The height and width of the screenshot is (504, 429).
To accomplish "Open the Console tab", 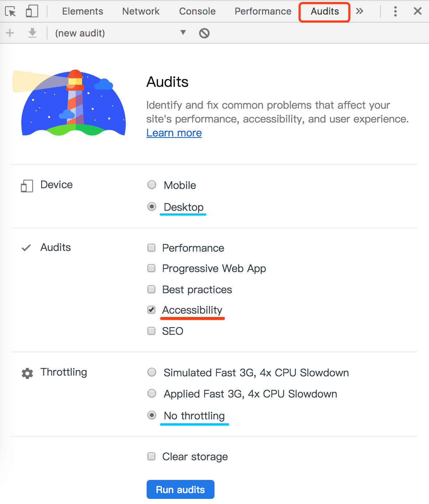I will click(x=197, y=11).
